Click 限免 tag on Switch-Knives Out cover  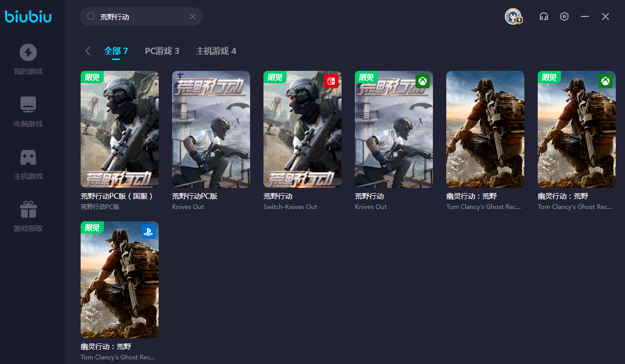point(275,77)
